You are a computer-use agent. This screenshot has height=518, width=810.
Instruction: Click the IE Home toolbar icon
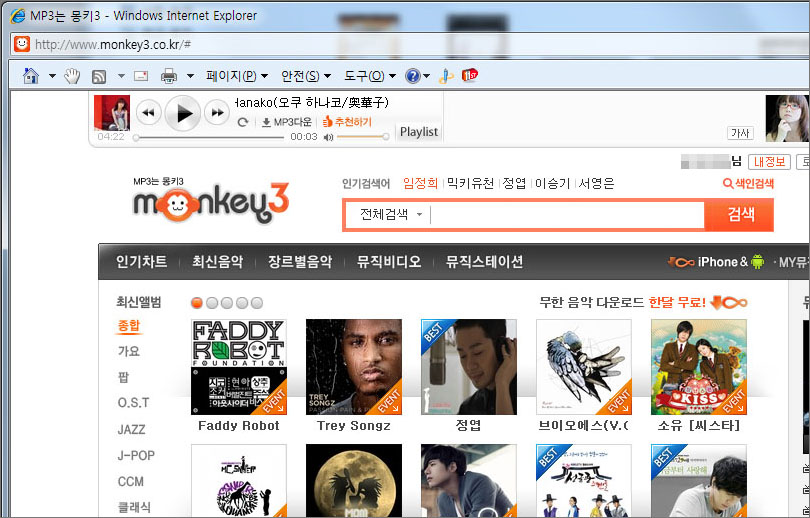click(x=30, y=76)
